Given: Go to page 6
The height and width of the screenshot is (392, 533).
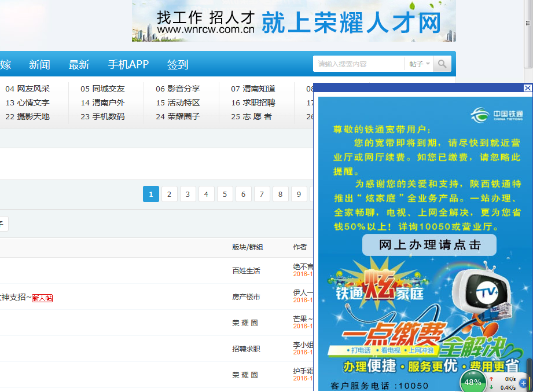Looking at the screenshot, I should pyautogui.click(x=244, y=194).
